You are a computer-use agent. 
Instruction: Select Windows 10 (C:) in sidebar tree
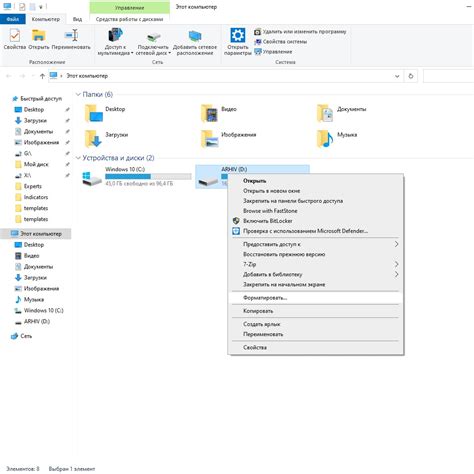click(x=43, y=311)
